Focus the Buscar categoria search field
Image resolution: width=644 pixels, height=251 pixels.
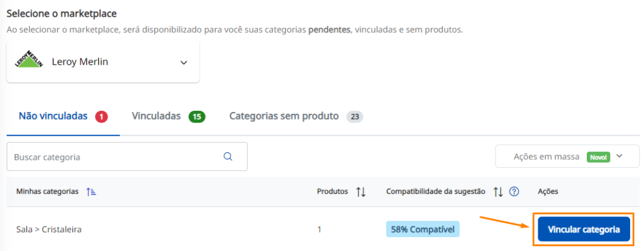(x=127, y=157)
